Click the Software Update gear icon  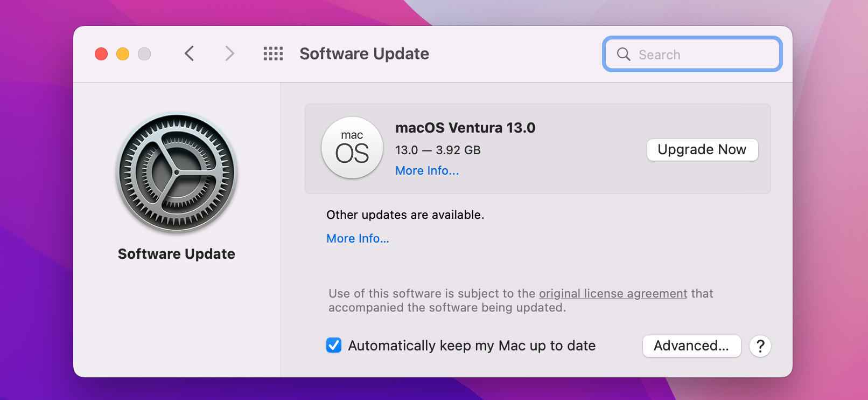(x=177, y=173)
